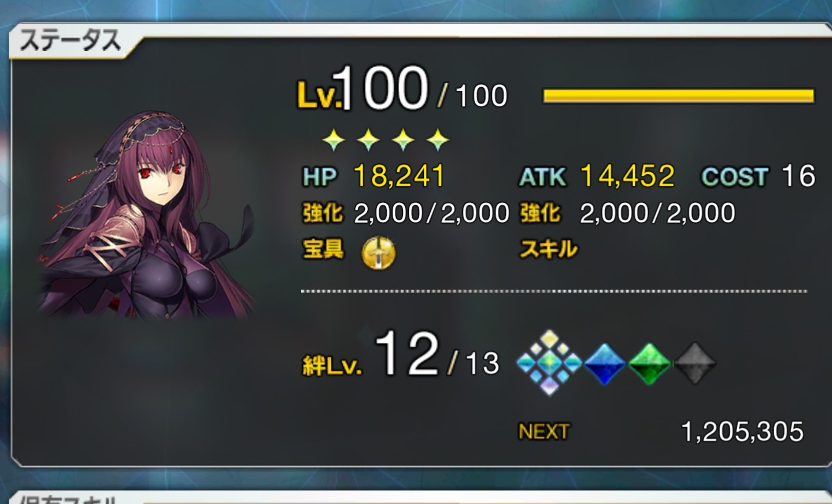832x504 pixels.
Task: Select the 宝具 label
Action: click(323, 249)
